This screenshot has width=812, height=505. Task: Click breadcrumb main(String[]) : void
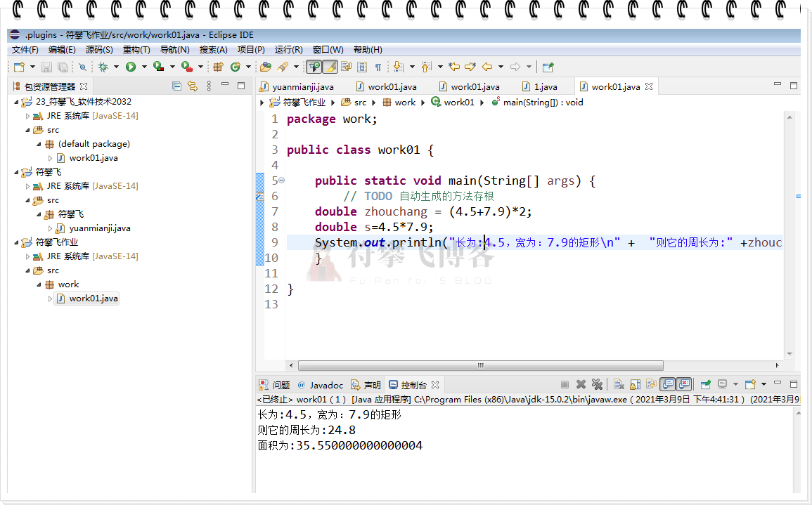[x=537, y=103]
